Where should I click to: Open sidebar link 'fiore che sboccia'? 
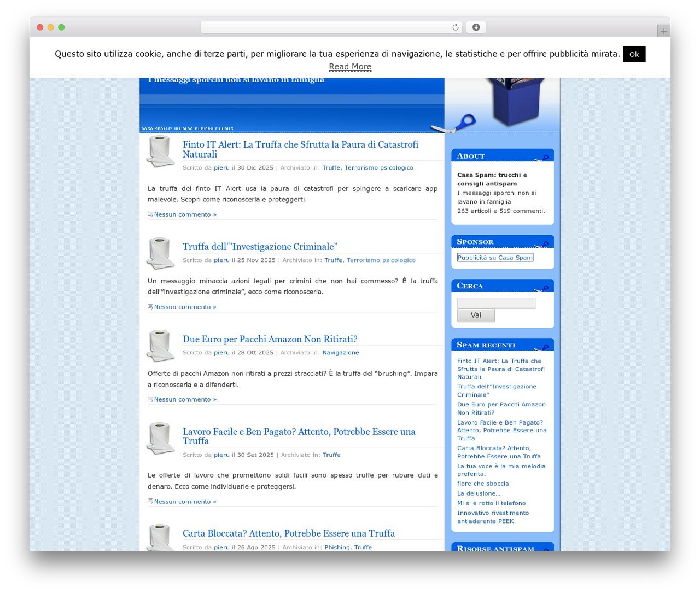pos(483,484)
